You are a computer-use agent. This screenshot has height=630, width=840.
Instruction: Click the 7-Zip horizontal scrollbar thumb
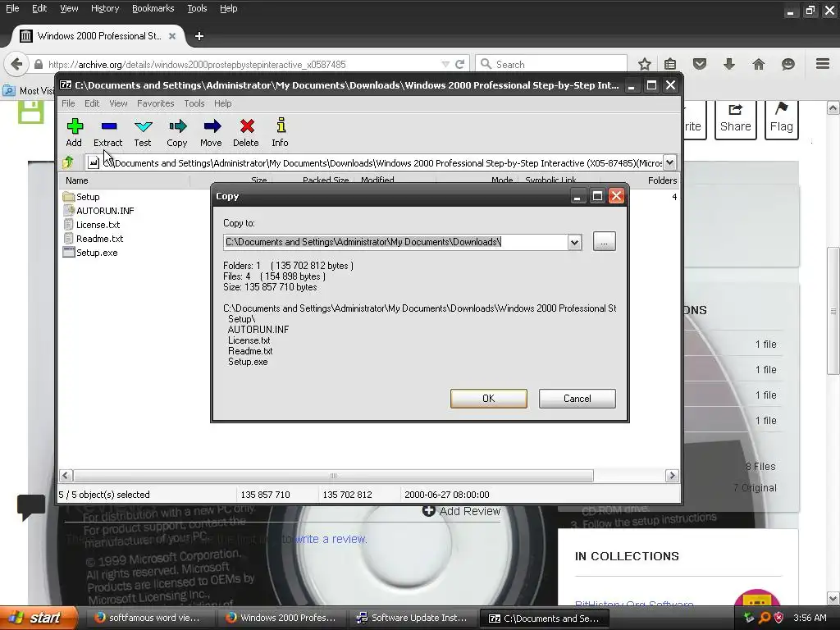pos(333,476)
